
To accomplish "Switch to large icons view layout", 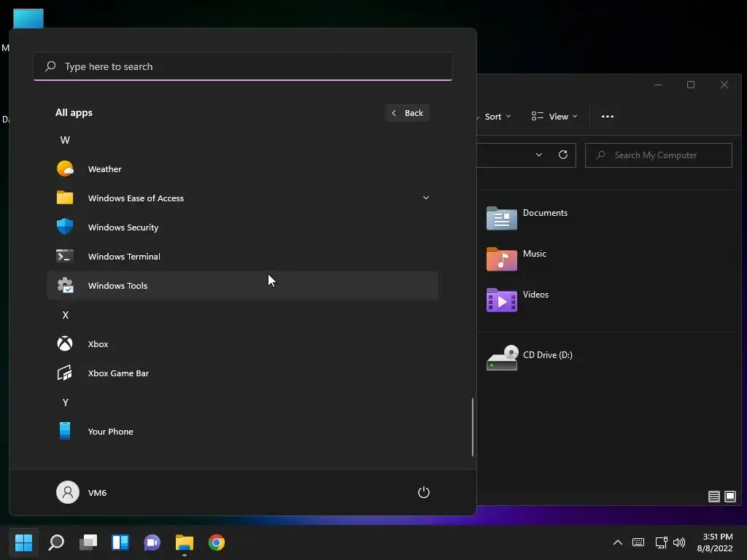I will pos(729,497).
